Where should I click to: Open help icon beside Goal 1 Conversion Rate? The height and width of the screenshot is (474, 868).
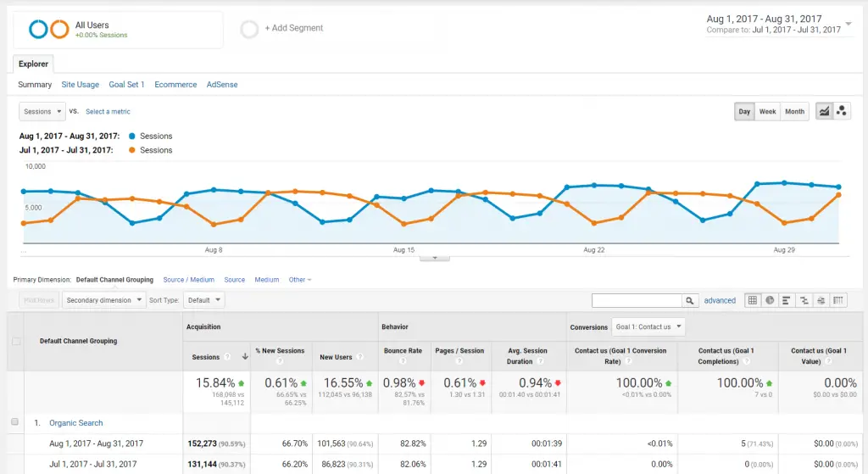coord(629,361)
